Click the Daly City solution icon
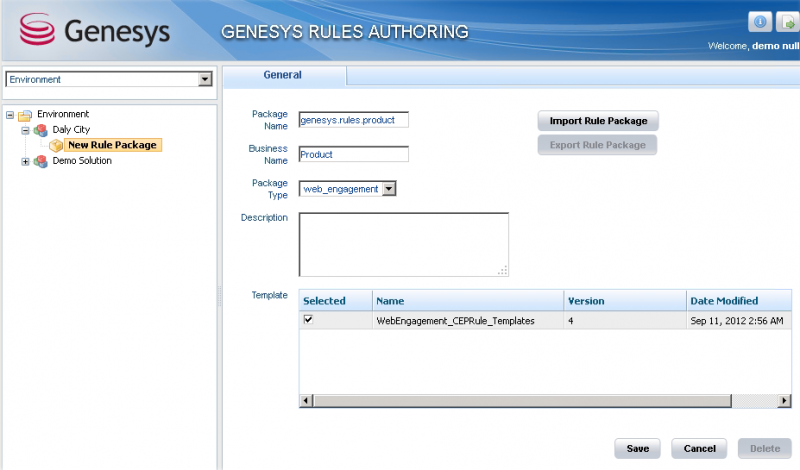 [40, 131]
